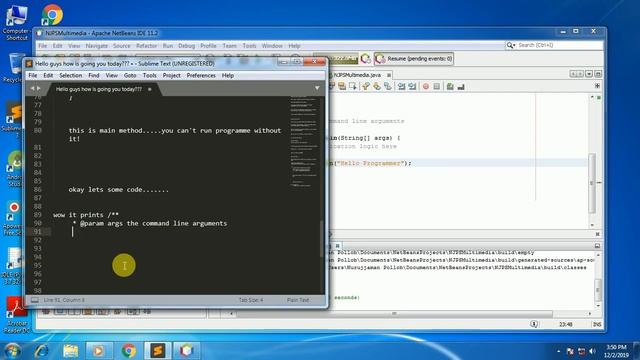
Task: Open Acrobat Reader DC desktop icon
Action: [16, 315]
